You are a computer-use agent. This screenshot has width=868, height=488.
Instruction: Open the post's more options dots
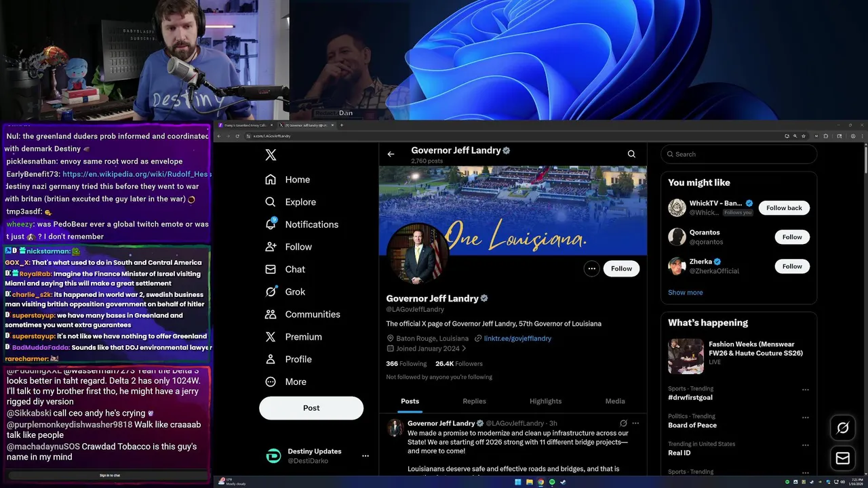[x=635, y=423]
